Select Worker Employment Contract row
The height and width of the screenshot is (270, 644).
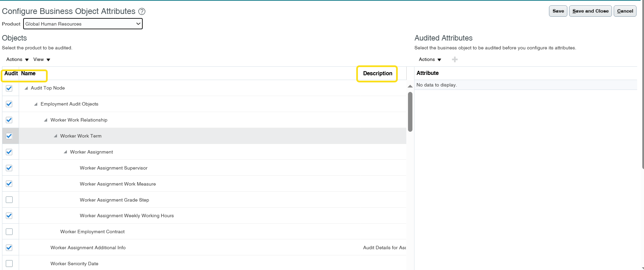204,232
